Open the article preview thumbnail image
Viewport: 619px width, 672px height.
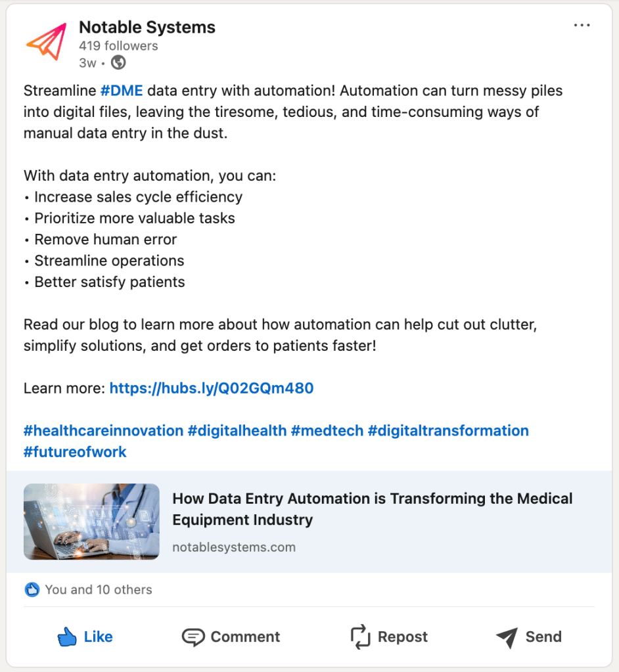(x=91, y=522)
